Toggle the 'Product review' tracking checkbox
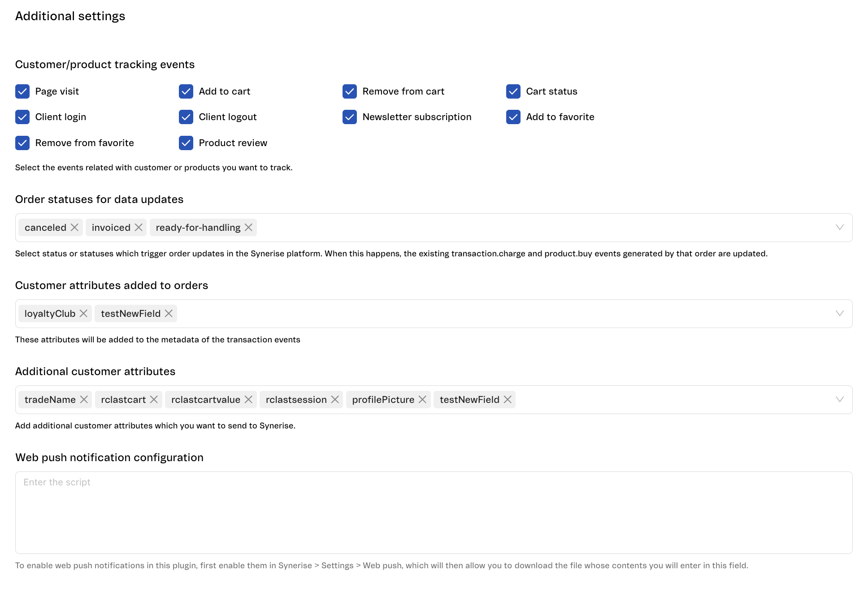 186,143
